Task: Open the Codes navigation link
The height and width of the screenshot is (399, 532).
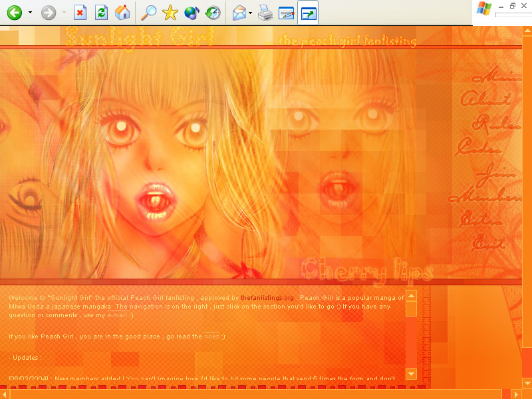Action: [x=478, y=147]
